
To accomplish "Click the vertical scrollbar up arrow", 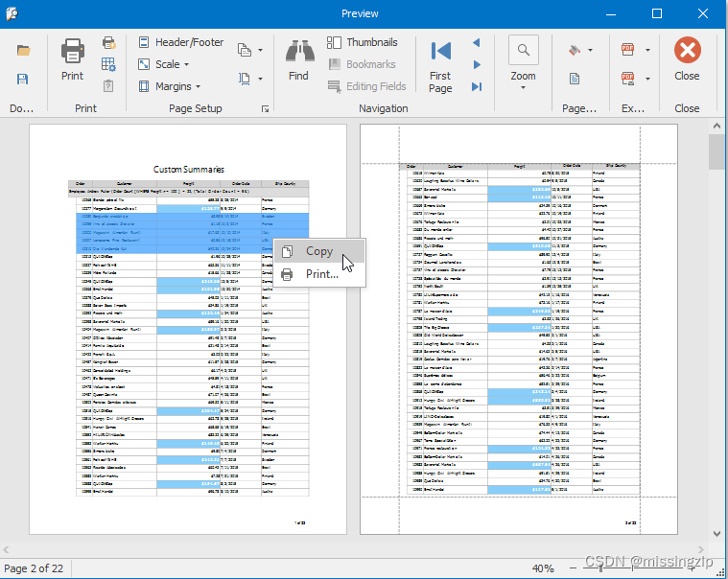I will 716,126.
